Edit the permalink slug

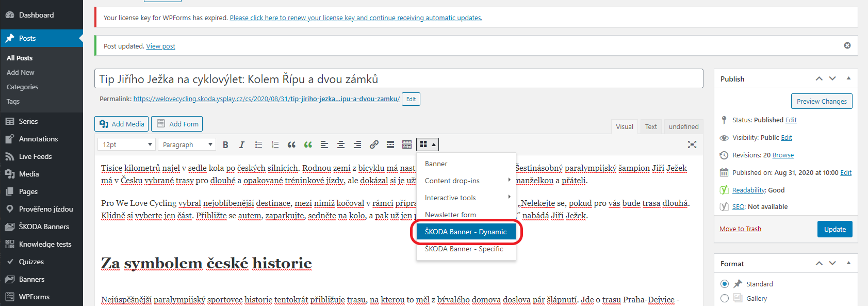(x=411, y=99)
